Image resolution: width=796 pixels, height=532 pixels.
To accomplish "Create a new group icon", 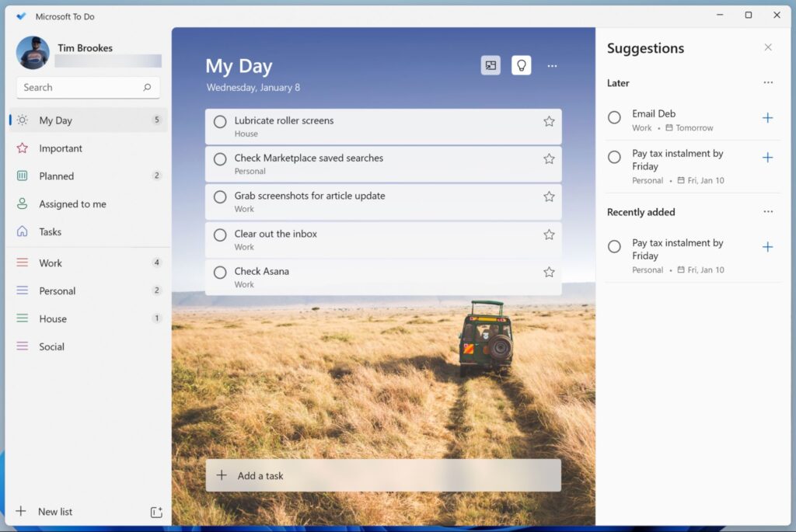I will [156, 513].
